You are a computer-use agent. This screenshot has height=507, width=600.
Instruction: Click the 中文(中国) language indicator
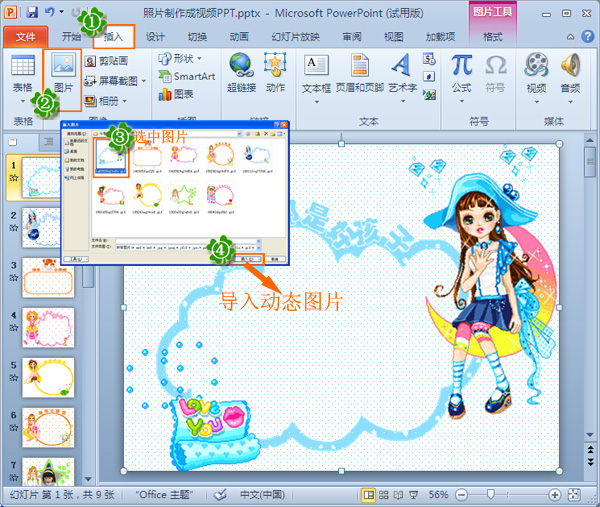click(x=262, y=495)
